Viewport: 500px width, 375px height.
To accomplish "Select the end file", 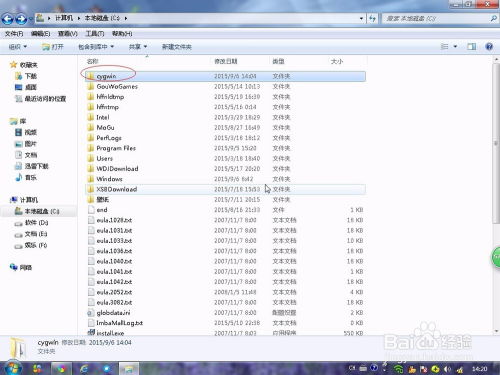I will pyautogui.click(x=102, y=210).
